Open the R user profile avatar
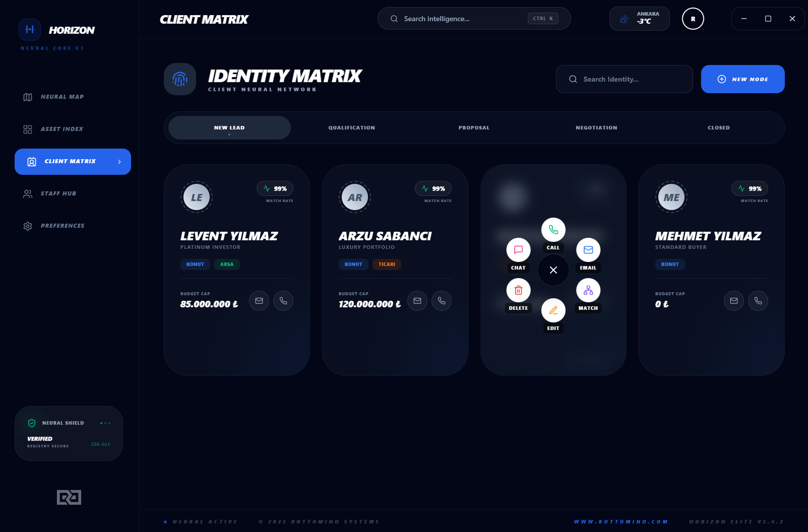Image resolution: width=808 pixels, height=532 pixels. 692,19
